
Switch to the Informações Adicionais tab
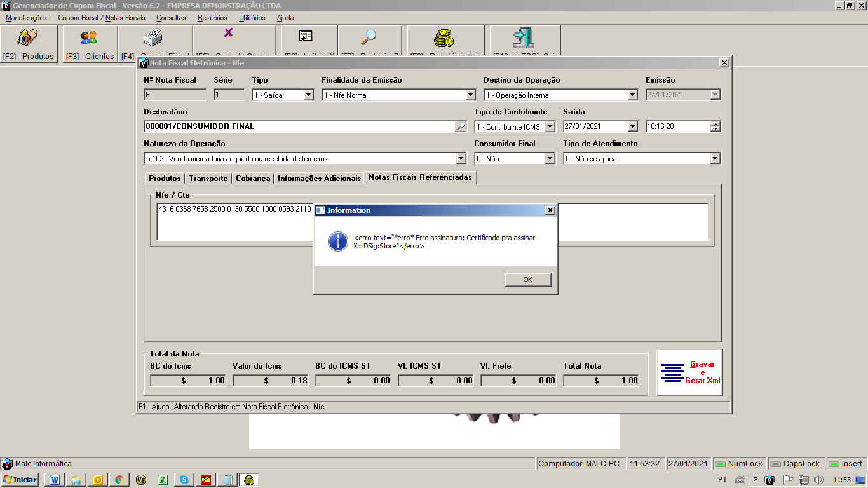click(319, 179)
